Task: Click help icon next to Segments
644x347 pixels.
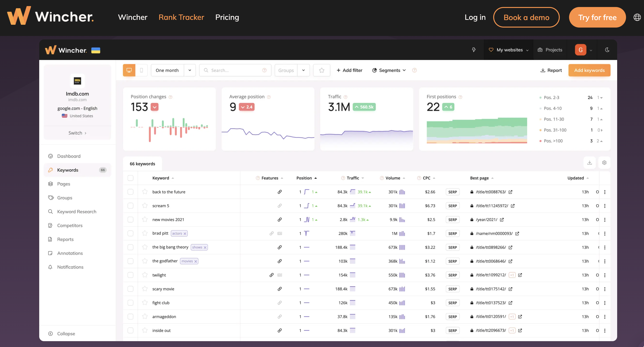Action: coord(414,70)
